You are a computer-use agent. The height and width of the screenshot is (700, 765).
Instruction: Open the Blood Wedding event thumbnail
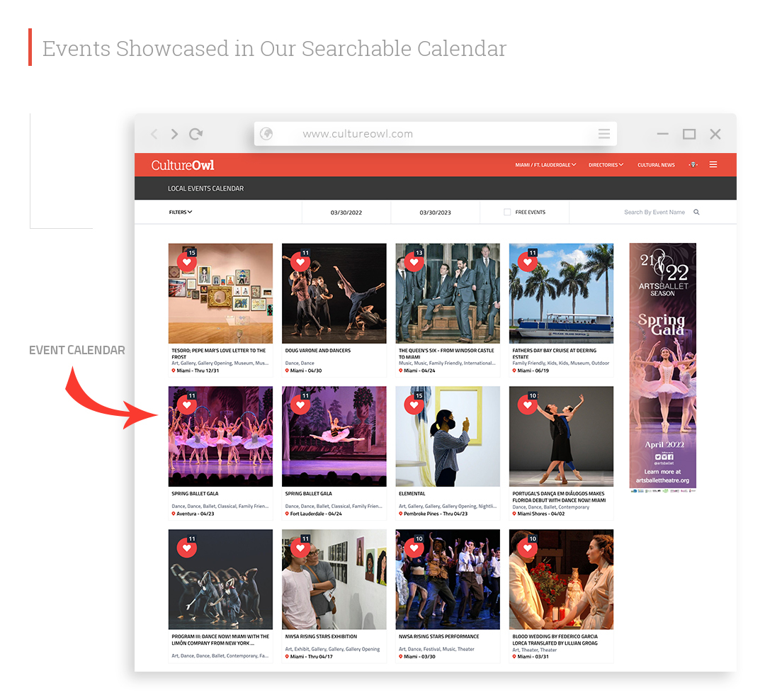click(561, 580)
